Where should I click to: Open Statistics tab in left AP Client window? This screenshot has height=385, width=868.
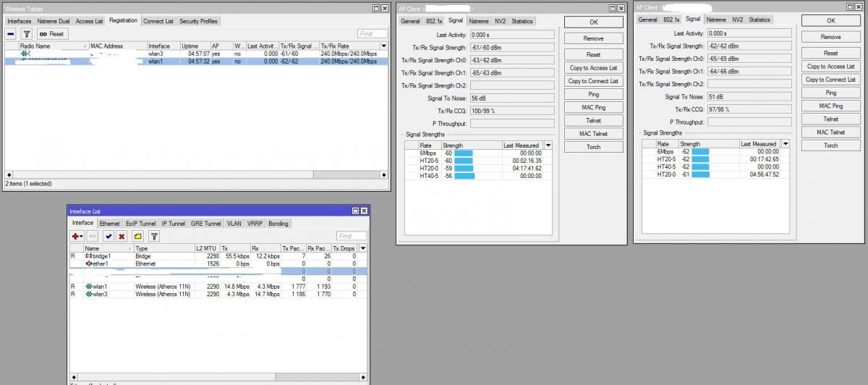pyautogui.click(x=522, y=22)
